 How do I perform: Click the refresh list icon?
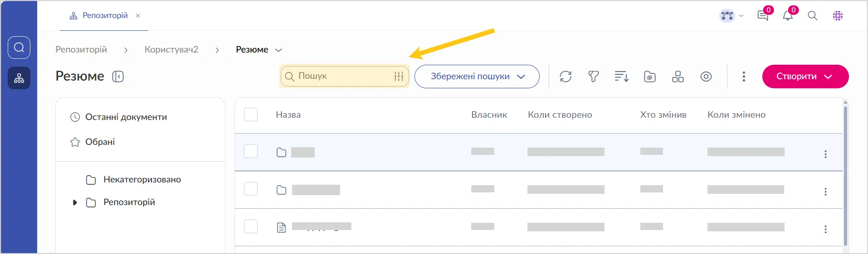point(566,77)
